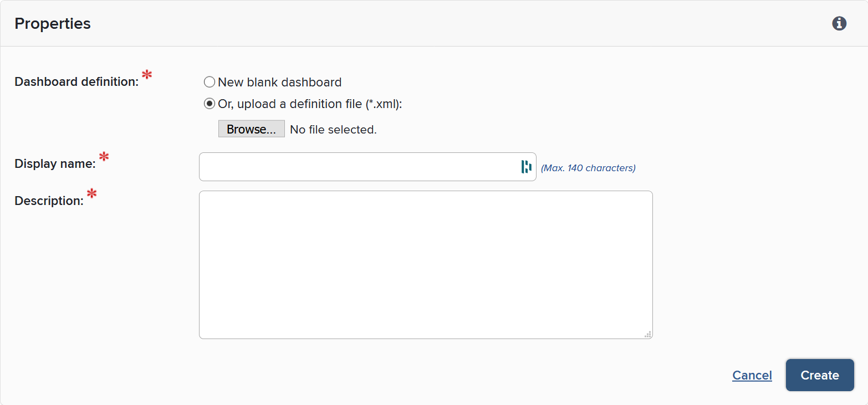Click the 'Display name:' label
This screenshot has width=868, height=405.
pyautogui.click(x=55, y=164)
